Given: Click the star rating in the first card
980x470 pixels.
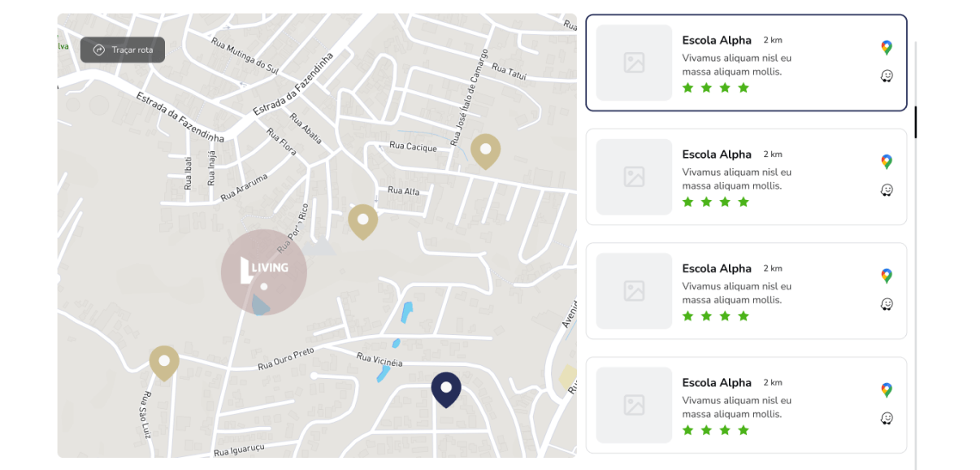Looking at the screenshot, I should (x=715, y=88).
